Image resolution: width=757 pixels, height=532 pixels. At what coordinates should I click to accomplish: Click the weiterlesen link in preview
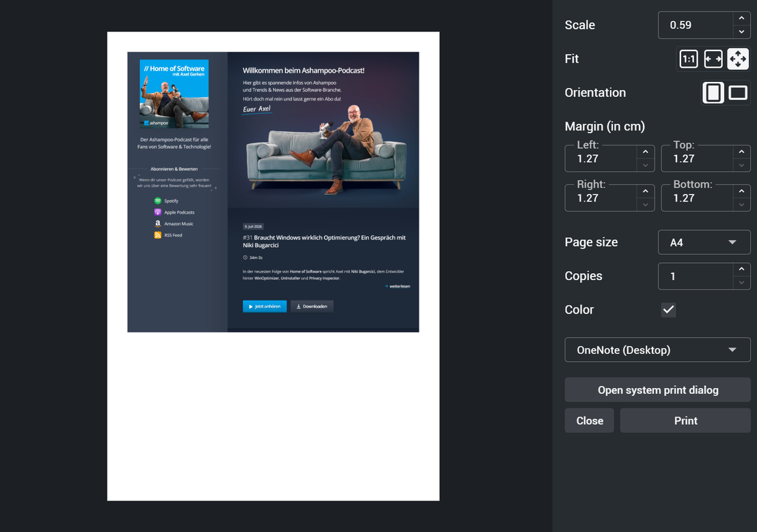(398, 286)
